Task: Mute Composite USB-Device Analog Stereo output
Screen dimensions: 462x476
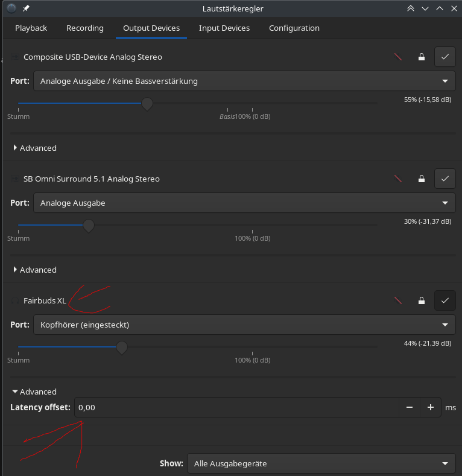Action: pos(398,57)
